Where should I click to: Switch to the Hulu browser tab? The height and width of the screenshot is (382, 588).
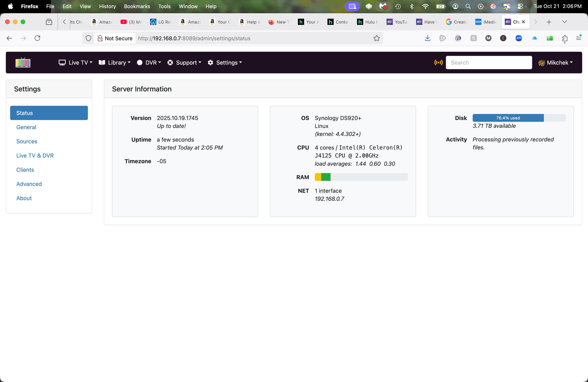[368, 22]
